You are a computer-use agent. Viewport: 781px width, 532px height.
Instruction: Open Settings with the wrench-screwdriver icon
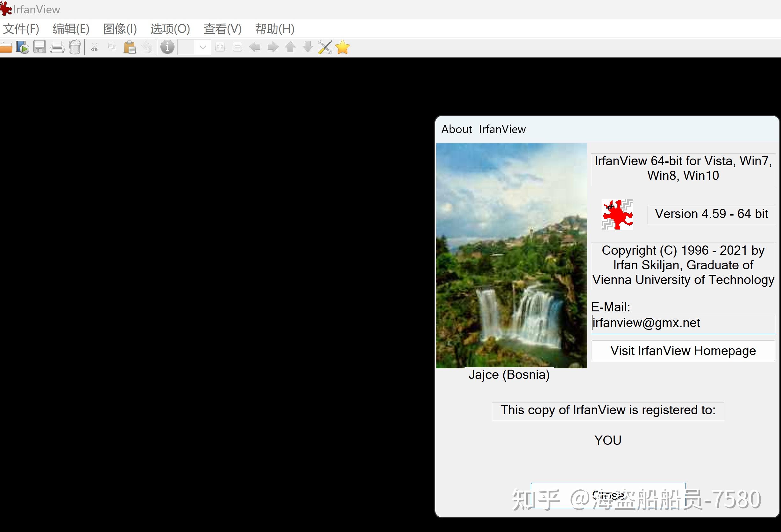[x=325, y=47]
